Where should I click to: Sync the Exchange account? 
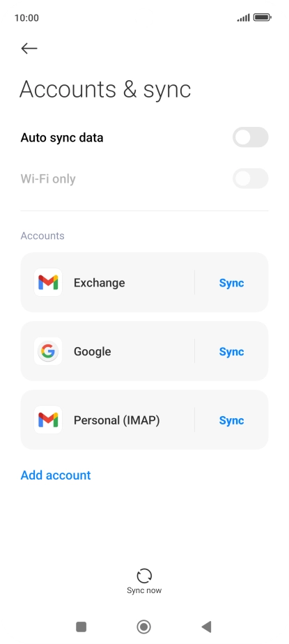coord(231,283)
